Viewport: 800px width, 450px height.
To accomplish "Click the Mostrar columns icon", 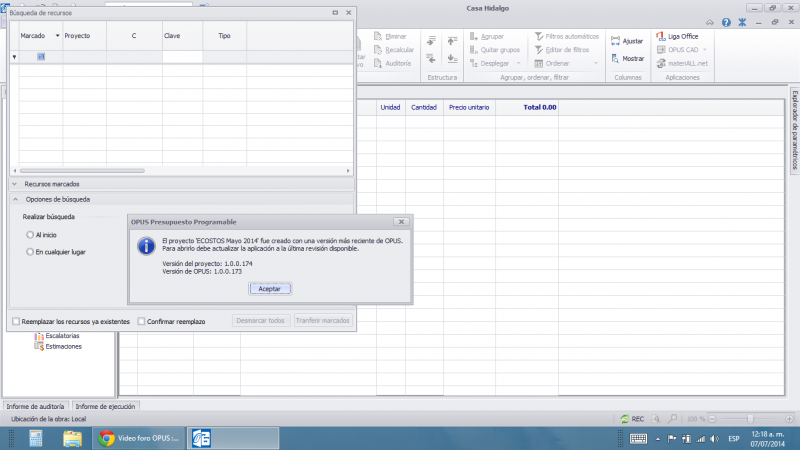I will click(614, 58).
